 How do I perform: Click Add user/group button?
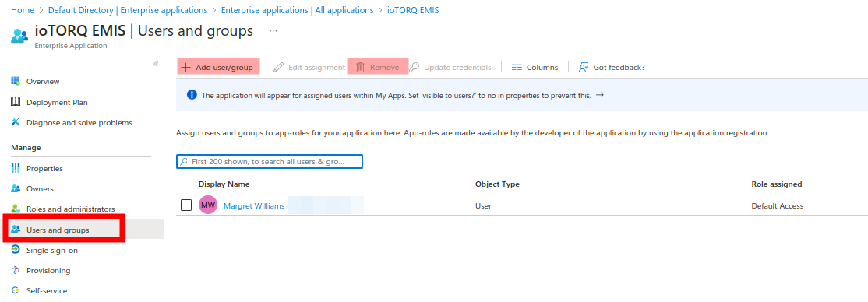pyautogui.click(x=218, y=67)
